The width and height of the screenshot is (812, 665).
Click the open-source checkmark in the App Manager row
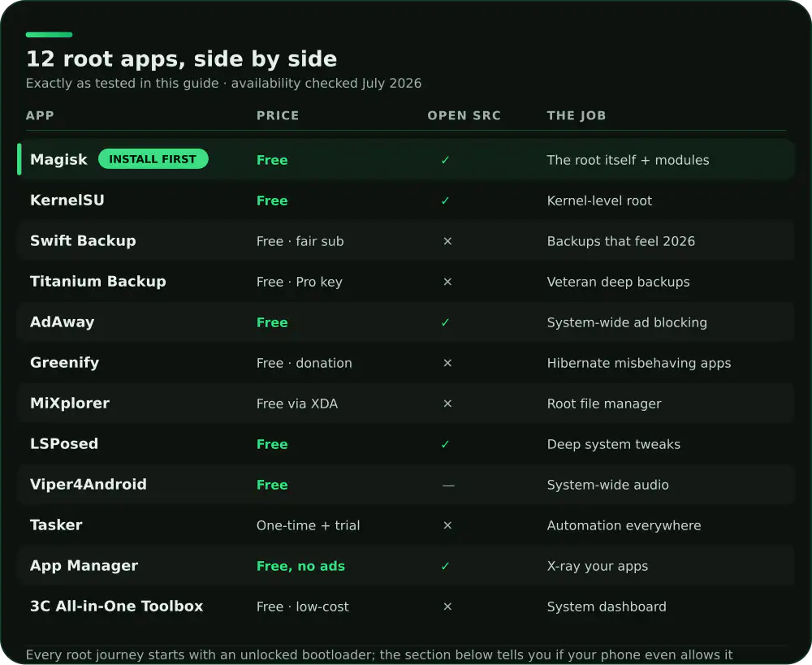tap(445, 566)
